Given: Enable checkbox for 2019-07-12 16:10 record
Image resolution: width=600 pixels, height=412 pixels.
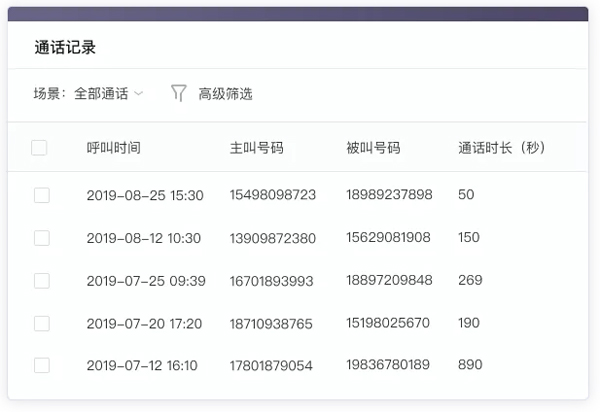Looking at the screenshot, I should (41, 365).
